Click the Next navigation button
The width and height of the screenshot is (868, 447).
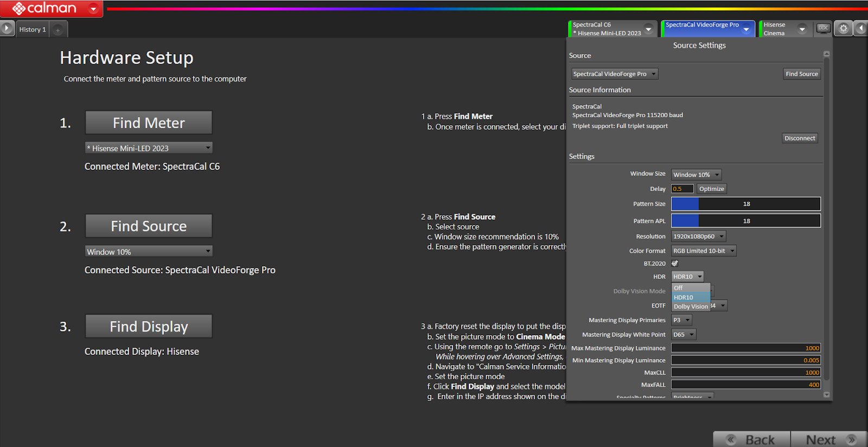pos(829,439)
